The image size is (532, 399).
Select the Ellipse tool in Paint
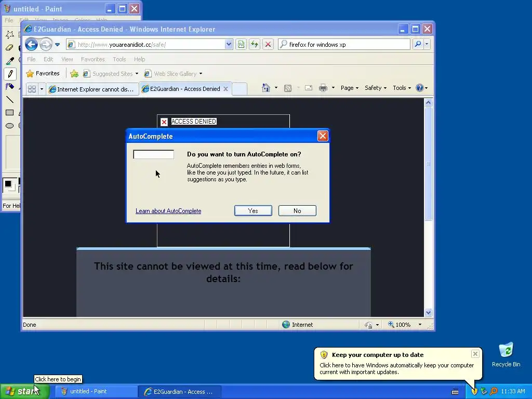[x=10, y=126]
